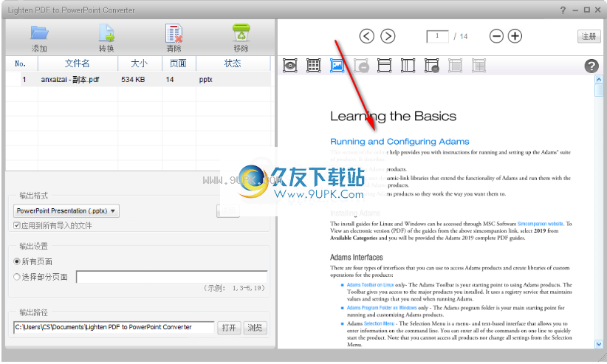This screenshot has height=364, width=607.
Task: Check 应用到所有导入的文件 checkbox
Action: pos(17,225)
